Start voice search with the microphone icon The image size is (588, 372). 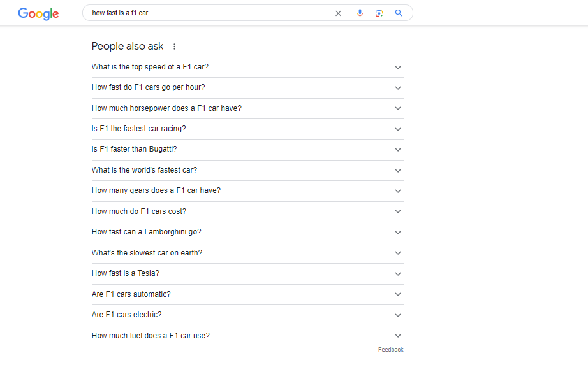(360, 13)
